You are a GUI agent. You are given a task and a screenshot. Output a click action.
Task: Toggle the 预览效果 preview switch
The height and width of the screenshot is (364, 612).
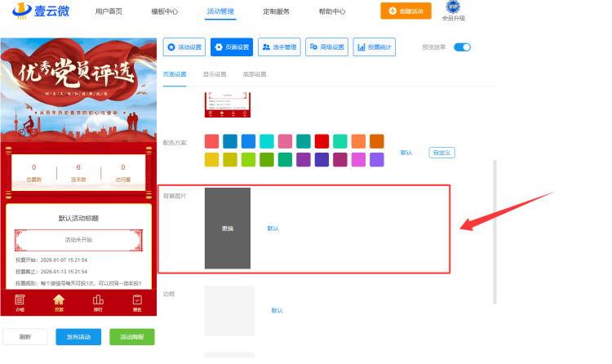pos(462,47)
